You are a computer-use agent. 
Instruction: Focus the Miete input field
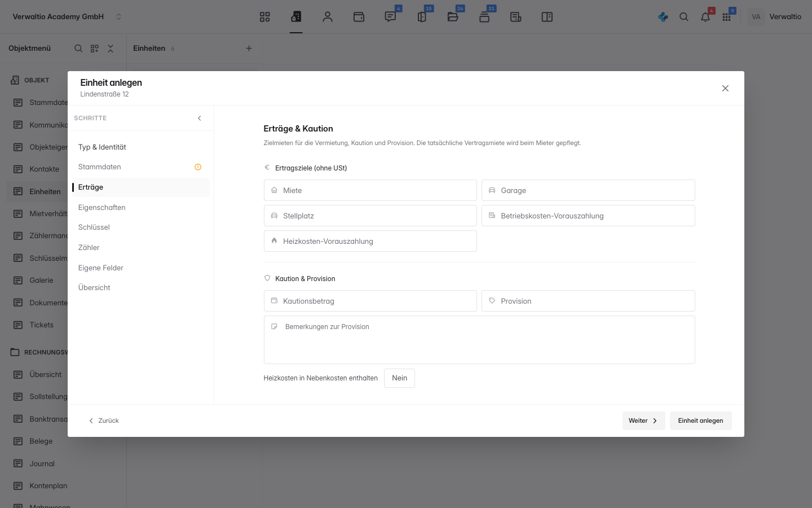(370, 190)
